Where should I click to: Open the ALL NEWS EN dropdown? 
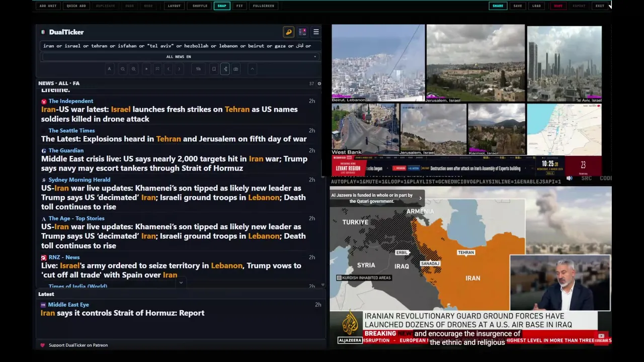(180, 57)
